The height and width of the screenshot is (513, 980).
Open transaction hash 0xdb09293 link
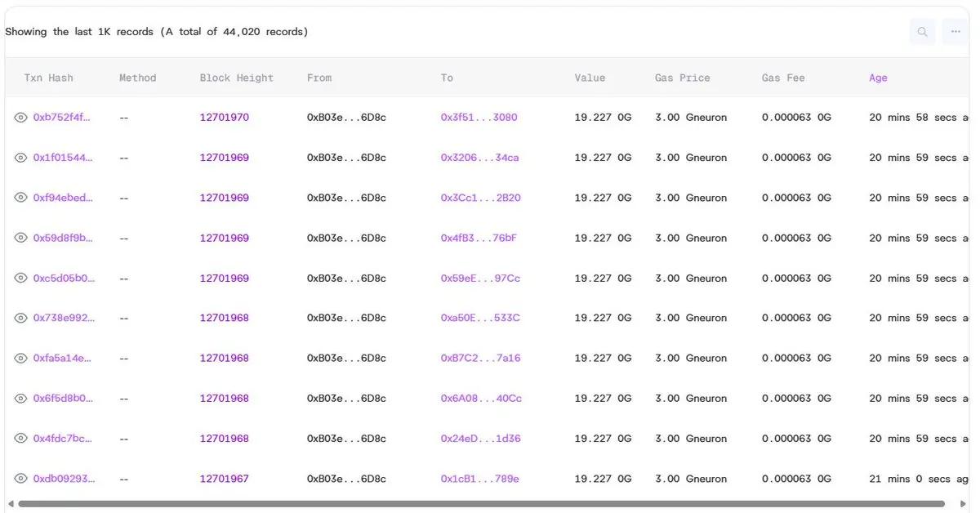click(x=64, y=479)
